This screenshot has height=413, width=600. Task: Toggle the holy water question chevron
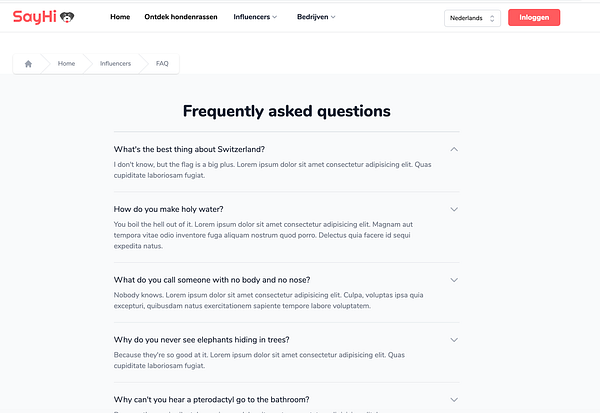pos(454,209)
